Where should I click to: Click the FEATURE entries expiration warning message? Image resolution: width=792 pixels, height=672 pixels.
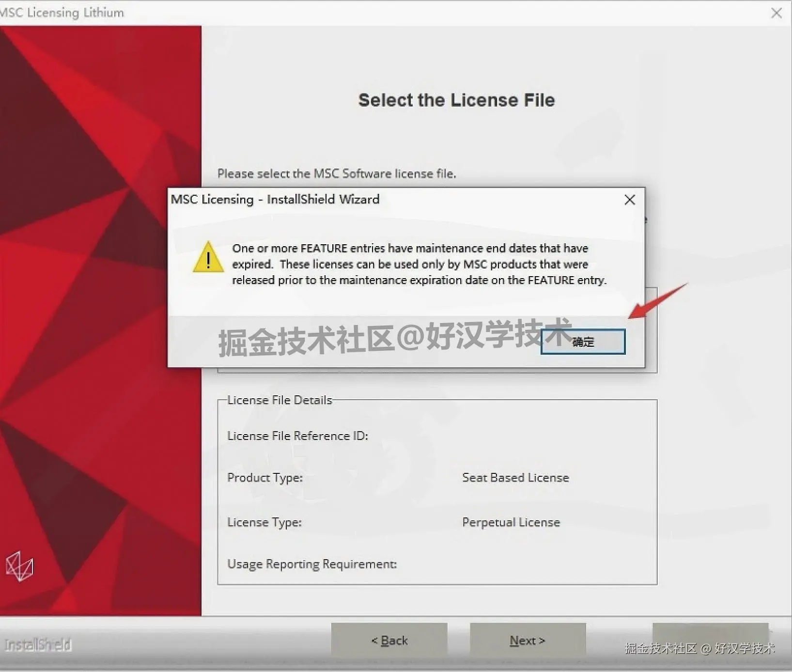[x=419, y=264]
